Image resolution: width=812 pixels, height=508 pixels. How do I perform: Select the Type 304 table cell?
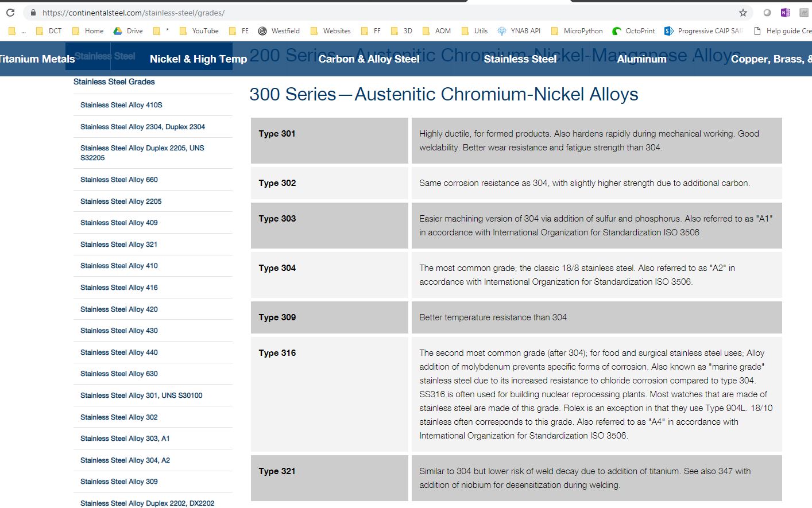point(330,275)
